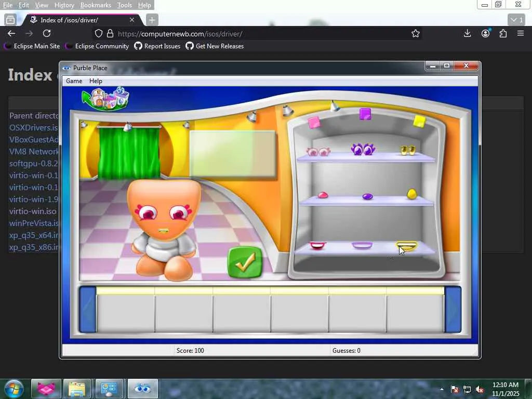Viewport: 532px width, 399px height.
Task: Open File Explorer from the taskbar
Action: tap(77, 389)
